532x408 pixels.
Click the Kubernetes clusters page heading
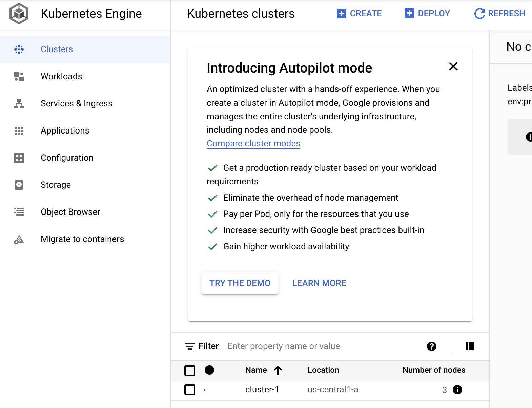pos(241,14)
